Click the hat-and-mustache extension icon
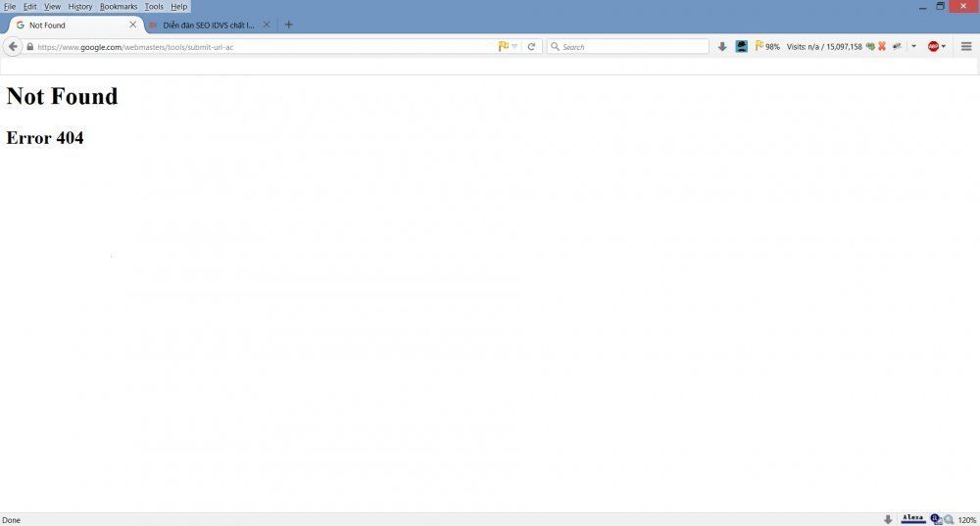The image size is (980, 526). point(741,47)
